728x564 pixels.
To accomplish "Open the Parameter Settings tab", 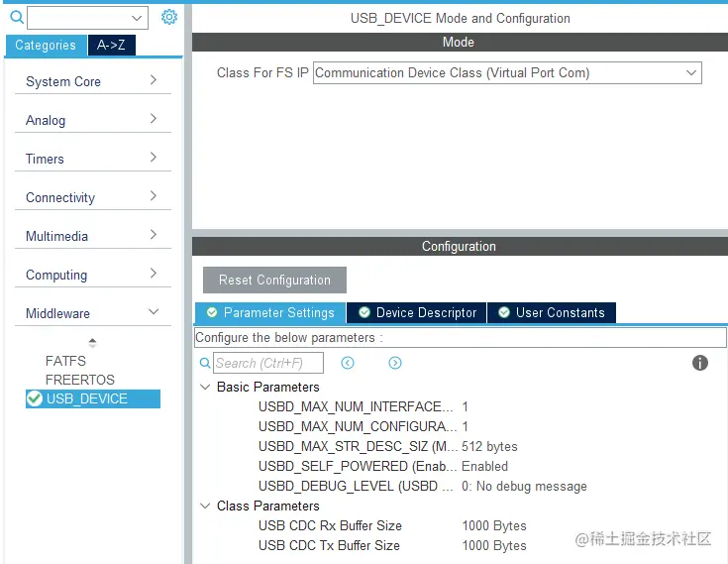I will pyautogui.click(x=270, y=312).
